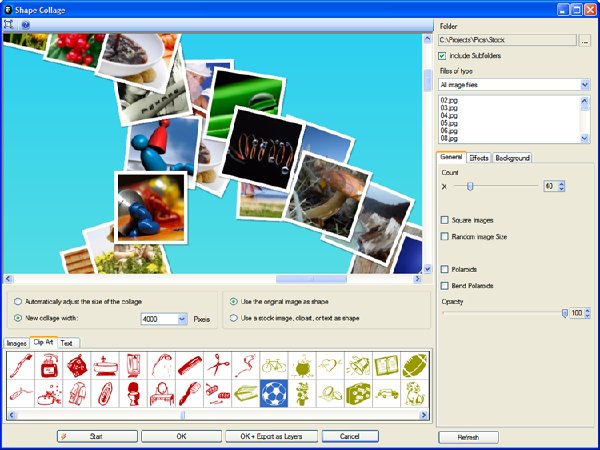Select the scissors clip art shape
This screenshot has width=600, height=450.
[x=218, y=365]
